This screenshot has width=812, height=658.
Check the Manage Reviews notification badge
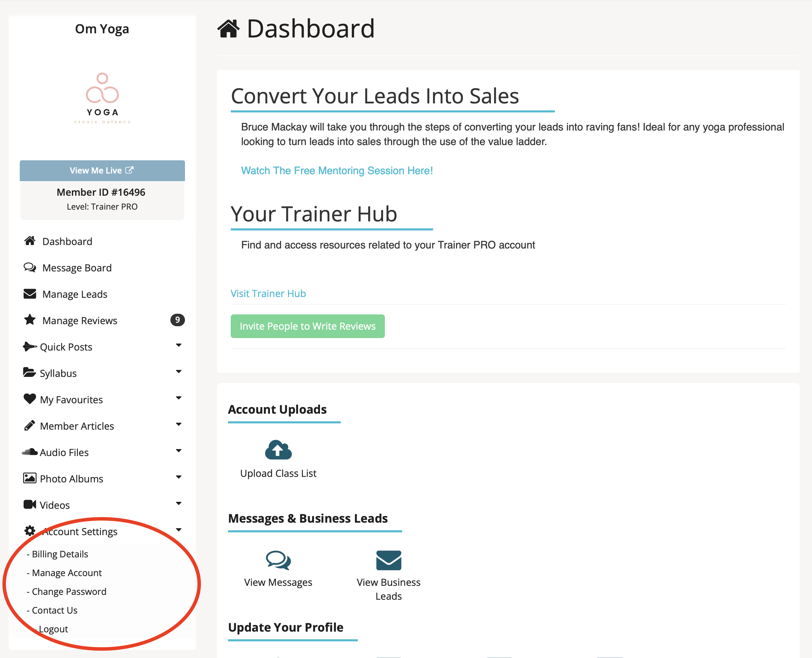(178, 320)
